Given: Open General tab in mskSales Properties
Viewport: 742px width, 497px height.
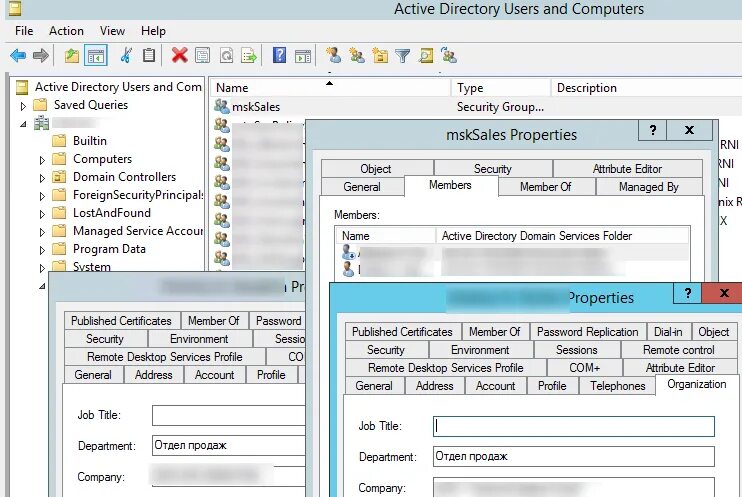Looking at the screenshot, I should [362, 187].
